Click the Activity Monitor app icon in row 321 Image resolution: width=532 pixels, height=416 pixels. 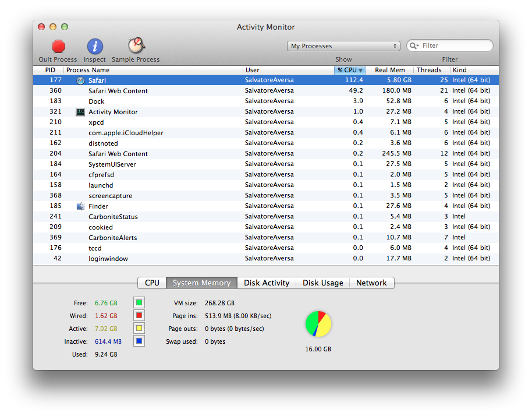80,112
